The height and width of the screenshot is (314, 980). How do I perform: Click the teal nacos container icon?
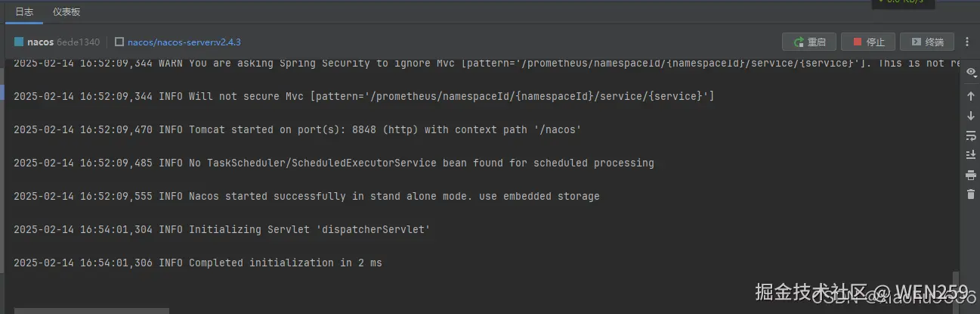(x=19, y=42)
